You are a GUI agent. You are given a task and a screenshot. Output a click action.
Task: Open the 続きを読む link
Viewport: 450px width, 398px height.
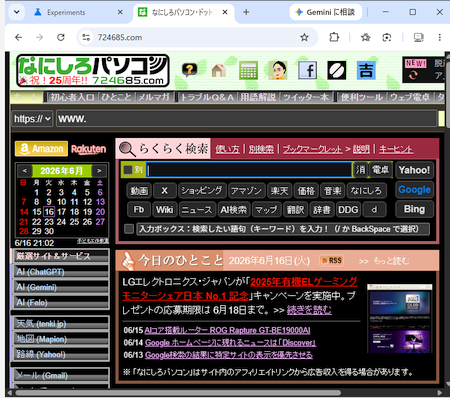tap(309, 310)
